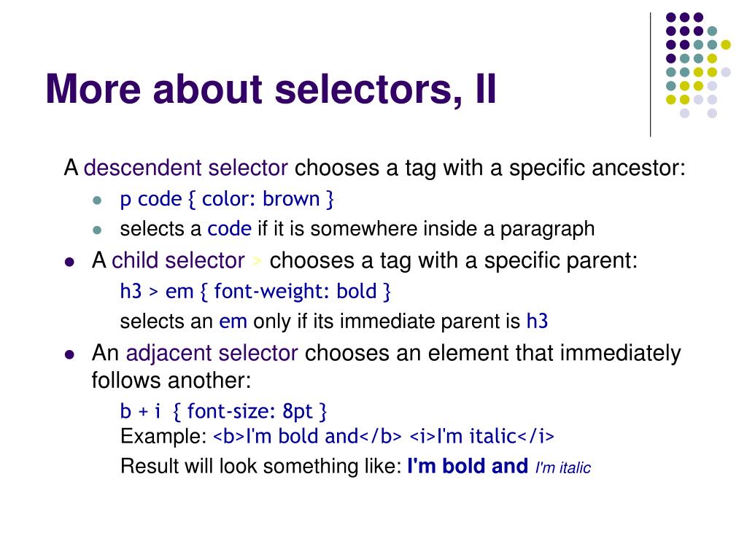Select the 'b + i { font-size: 8pt }' code
Image resolution: width=747 pixels, height=560 pixels.
[x=223, y=411]
